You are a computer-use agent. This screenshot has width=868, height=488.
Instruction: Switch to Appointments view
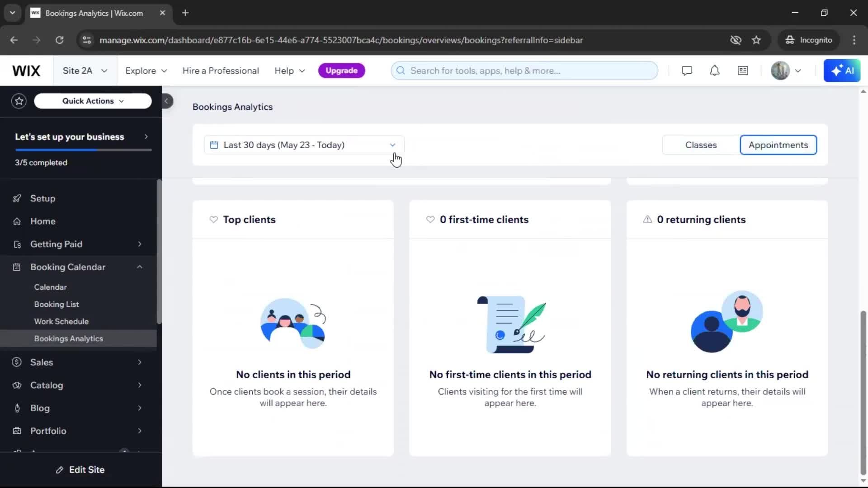pyautogui.click(x=778, y=145)
